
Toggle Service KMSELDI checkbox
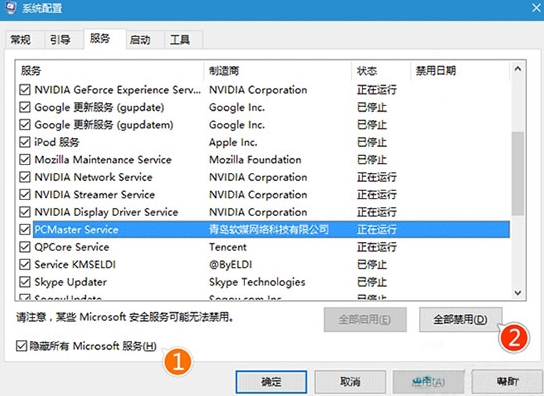click(25, 264)
